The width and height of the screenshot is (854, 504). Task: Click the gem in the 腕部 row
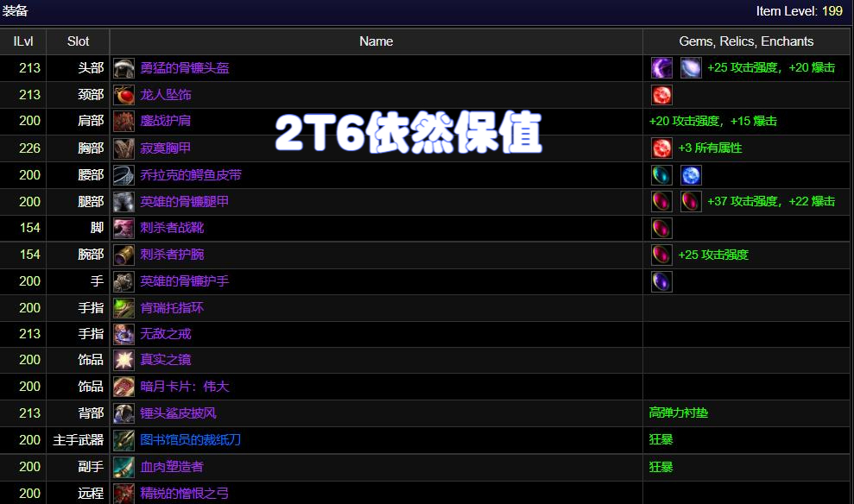tap(661, 255)
